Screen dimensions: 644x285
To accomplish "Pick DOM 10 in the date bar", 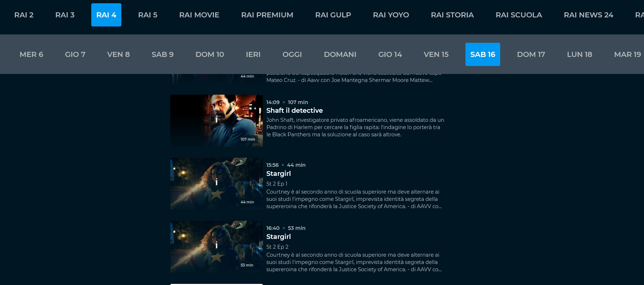I will tap(210, 54).
